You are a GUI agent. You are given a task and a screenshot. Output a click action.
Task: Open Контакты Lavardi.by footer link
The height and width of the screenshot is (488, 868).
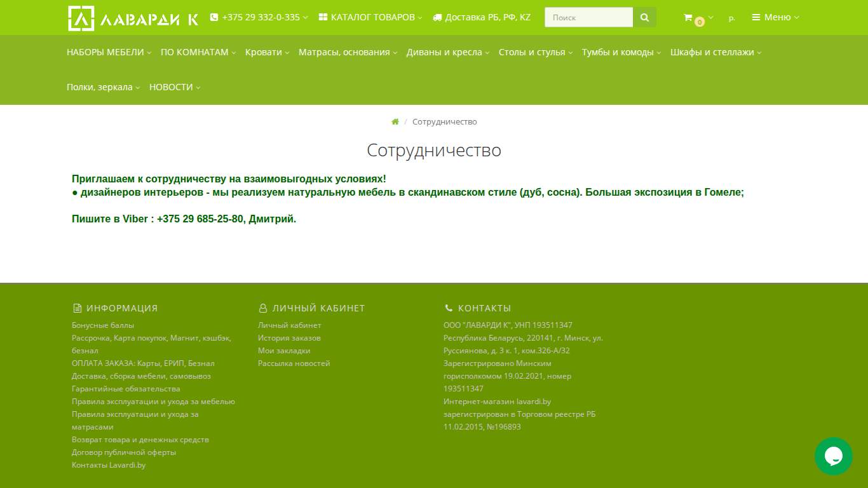click(109, 465)
